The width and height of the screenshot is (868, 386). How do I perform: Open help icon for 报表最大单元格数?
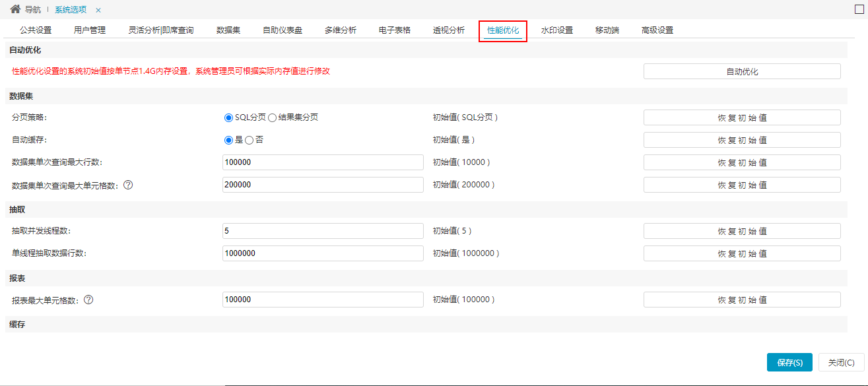(x=88, y=300)
